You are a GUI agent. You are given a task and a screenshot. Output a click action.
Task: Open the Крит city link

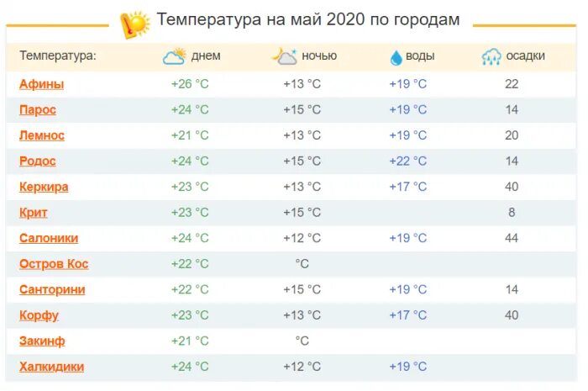point(34,213)
